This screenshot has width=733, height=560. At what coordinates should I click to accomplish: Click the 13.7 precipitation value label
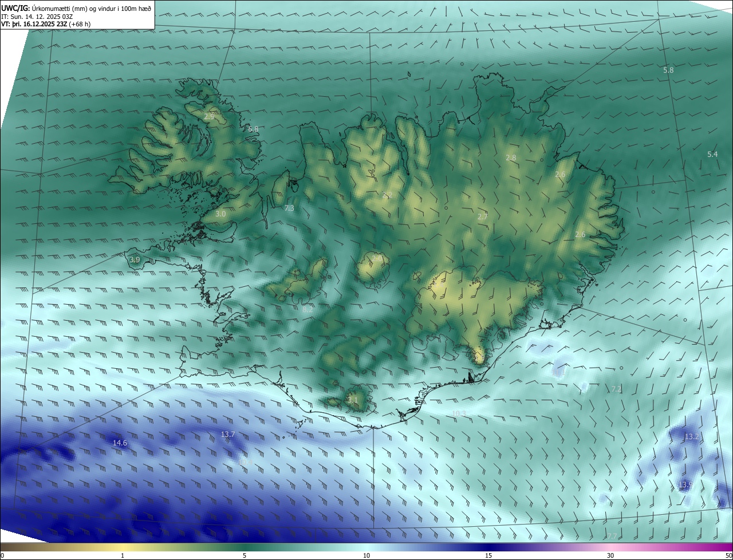[x=228, y=434]
